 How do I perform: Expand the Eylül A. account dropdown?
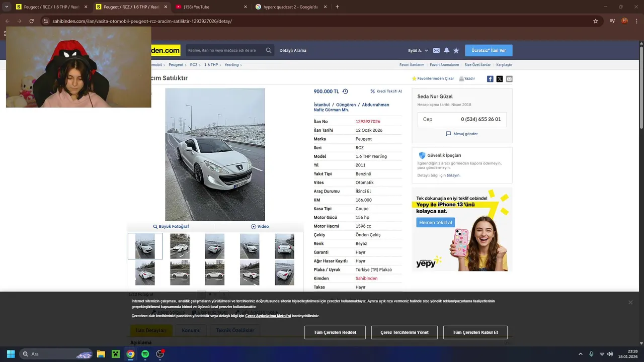point(418,50)
